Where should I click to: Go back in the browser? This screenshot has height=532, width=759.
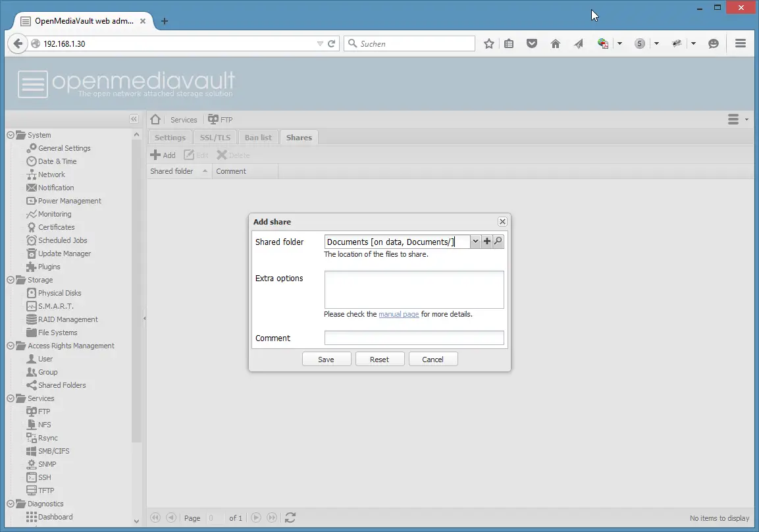[x=18, y=43]
